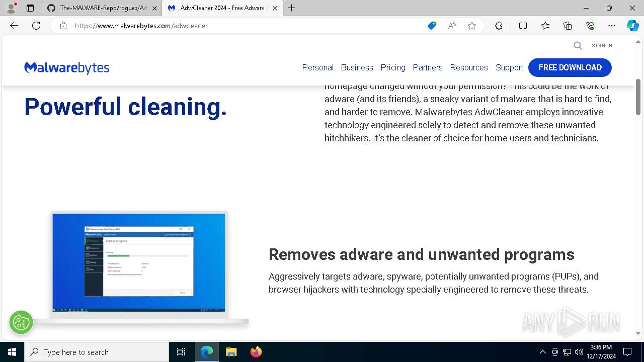Screen dimensions: 644x362
Task: Show hidden tray icons chevron
Action: [542, 352]
